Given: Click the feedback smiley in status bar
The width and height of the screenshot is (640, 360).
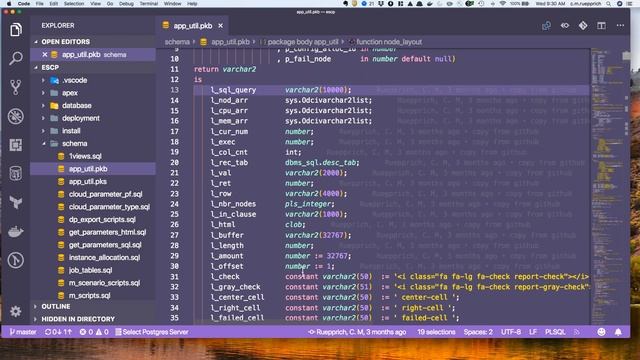Looking at the screenshot, I should coord(601,332).
